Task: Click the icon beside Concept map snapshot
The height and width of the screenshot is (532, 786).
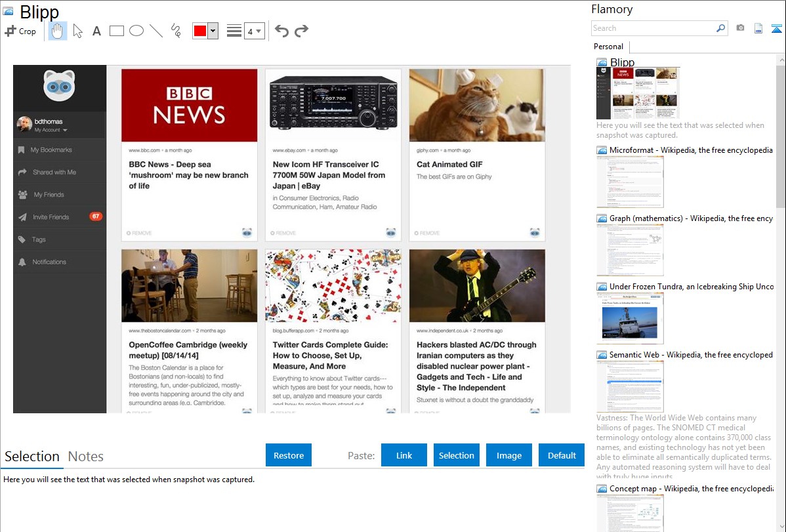Action: tap(602, 488)
